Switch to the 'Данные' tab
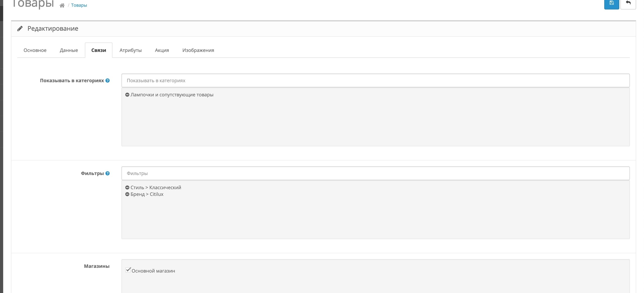The height and width of the screenshot is (293, 644). [x=69, y=50]
